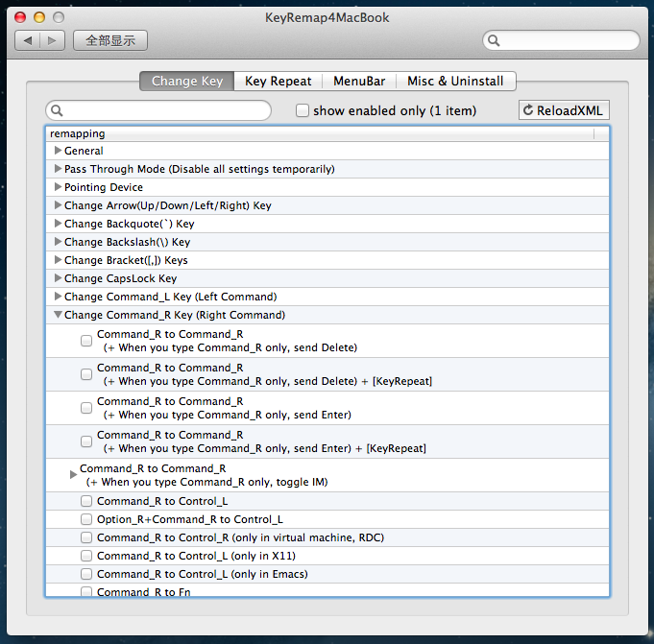654x644 pixels.
Task: Open the Key Repeat tab
Action: tap(278, 81)
